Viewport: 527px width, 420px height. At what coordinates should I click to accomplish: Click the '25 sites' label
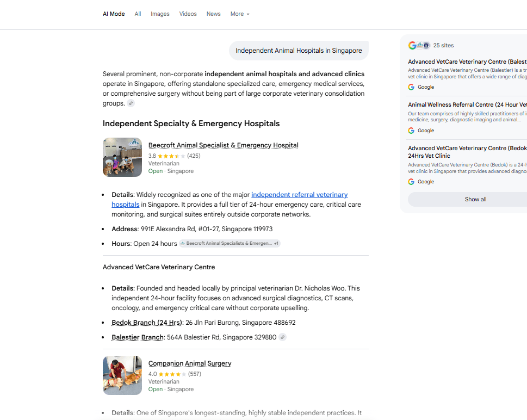443,45
